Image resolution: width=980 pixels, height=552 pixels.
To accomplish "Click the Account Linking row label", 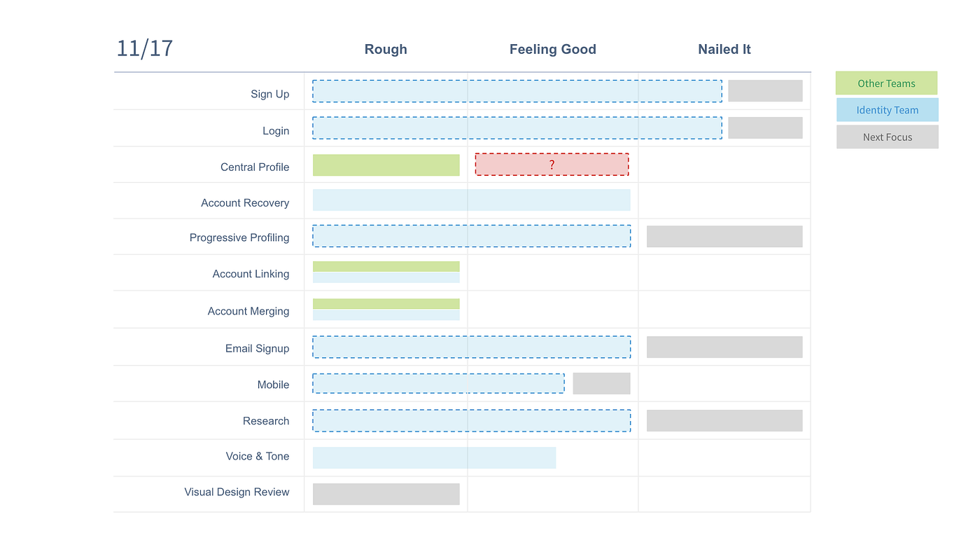I will [x=251, y=274].
